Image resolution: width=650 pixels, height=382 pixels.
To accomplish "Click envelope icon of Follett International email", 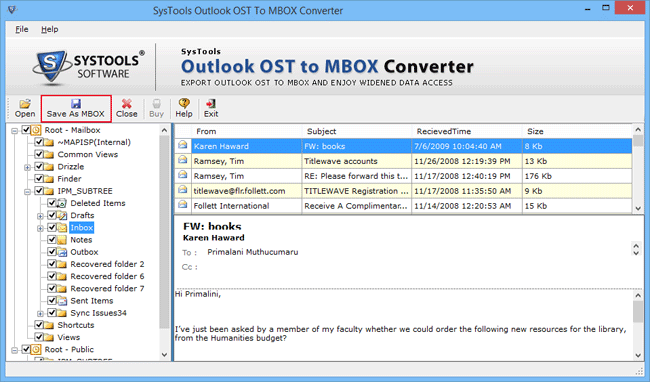I will click(x=182, y=205).
